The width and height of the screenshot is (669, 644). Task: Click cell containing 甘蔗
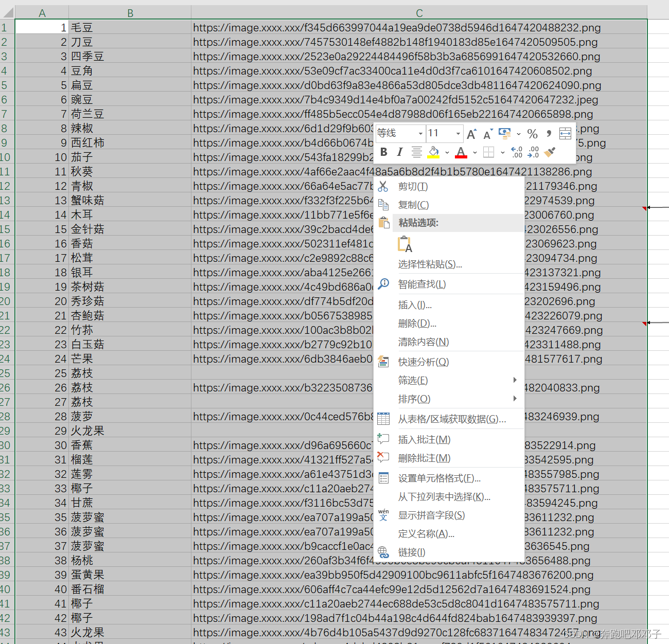(x=130, y=503)
